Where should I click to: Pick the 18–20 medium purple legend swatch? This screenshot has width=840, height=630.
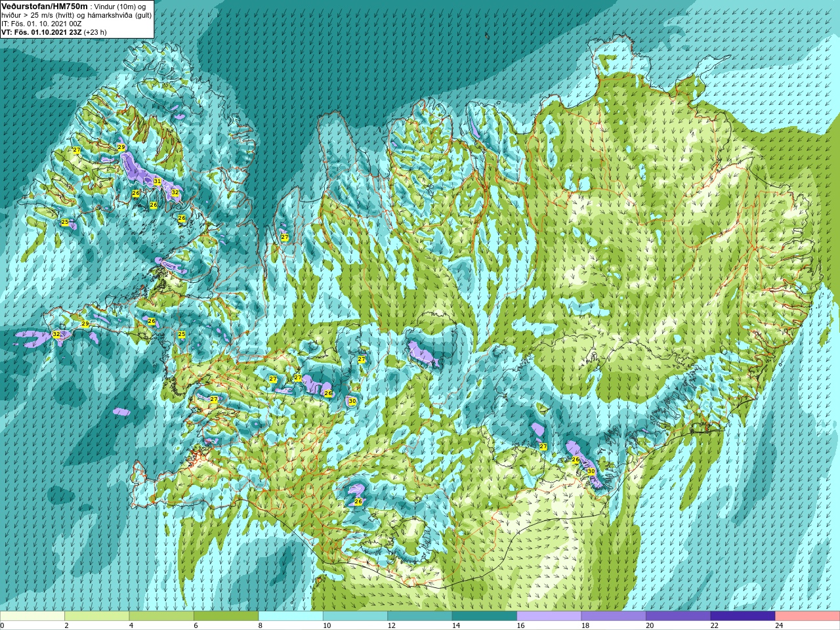click(x=614, y=616)
